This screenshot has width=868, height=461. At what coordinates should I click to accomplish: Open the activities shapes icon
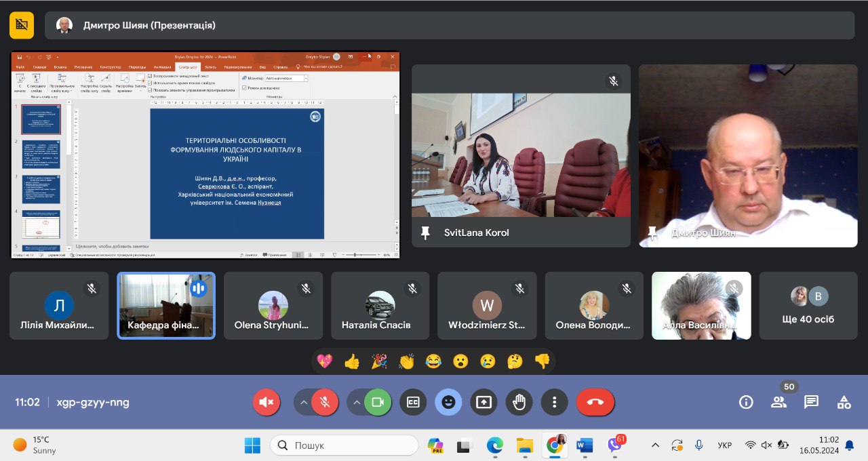point(844,402)
